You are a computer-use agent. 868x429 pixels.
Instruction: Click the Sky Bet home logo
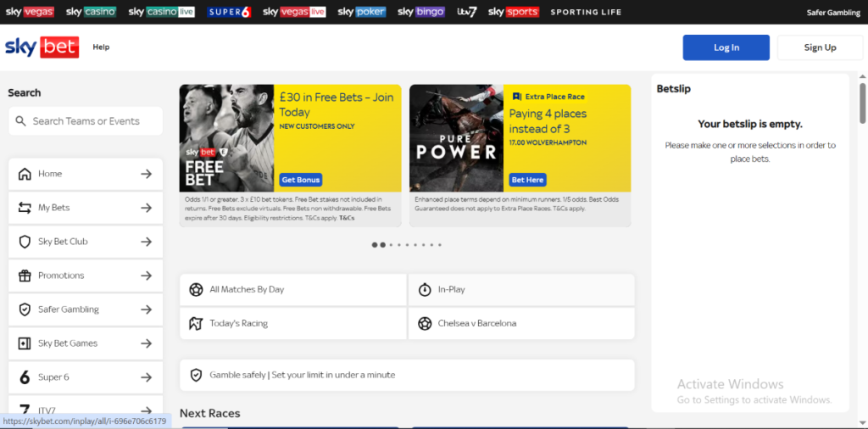click(x=42, y=47)
